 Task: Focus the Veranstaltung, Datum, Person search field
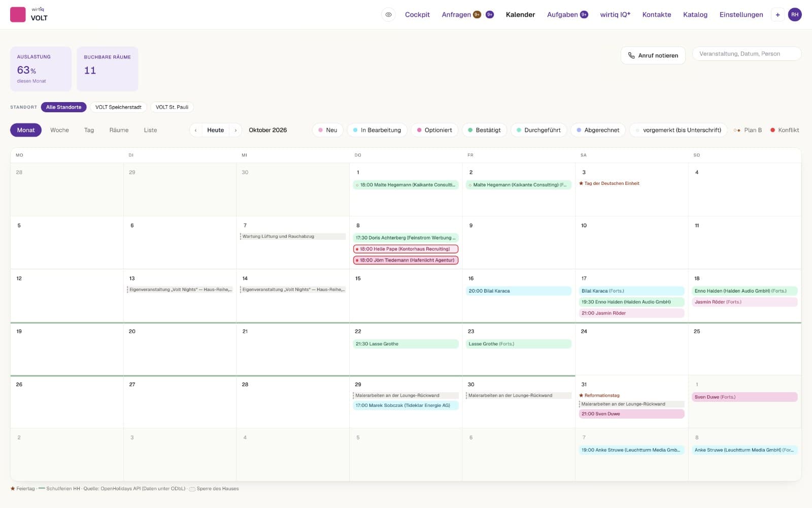coord(747,54)
